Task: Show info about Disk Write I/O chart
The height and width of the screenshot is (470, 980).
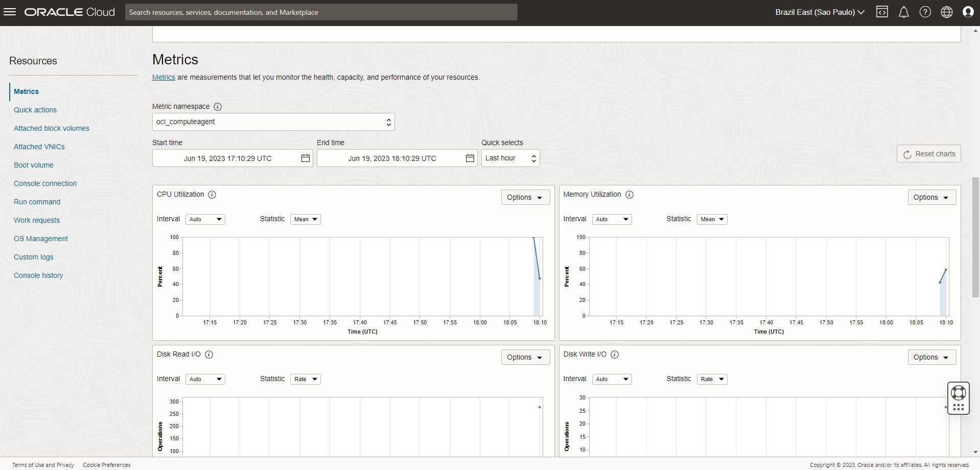Action: 615,355
